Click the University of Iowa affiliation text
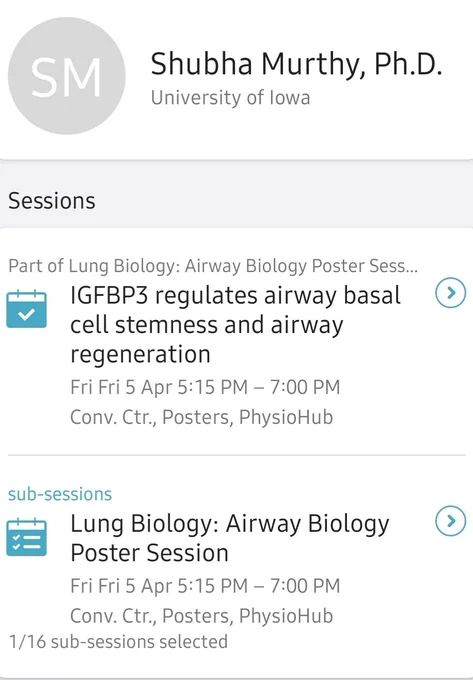This screenshot has width=473, height=680. click(x=230, y=98)
